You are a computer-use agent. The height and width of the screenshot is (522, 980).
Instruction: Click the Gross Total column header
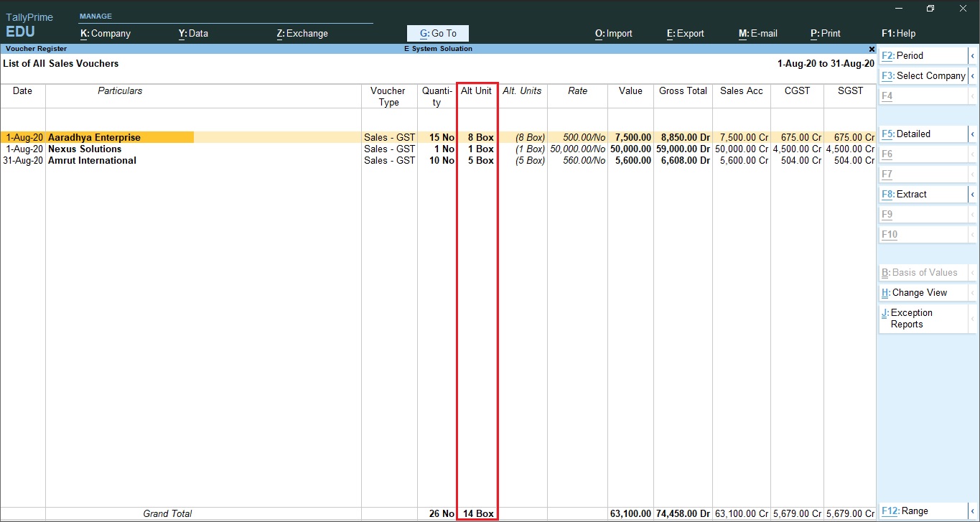pyautogui.click(x=683, y=90)
